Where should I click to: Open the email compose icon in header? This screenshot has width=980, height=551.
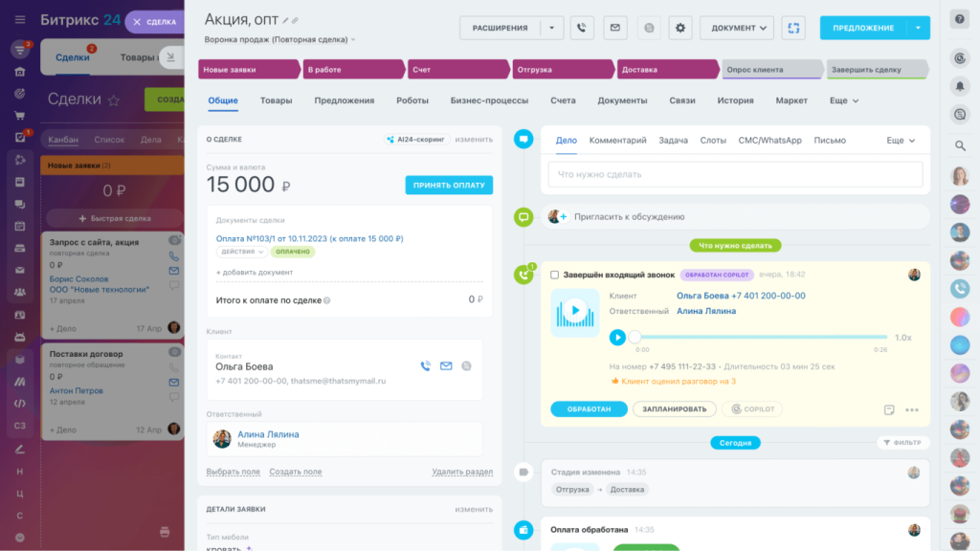(x=614, y=28)
